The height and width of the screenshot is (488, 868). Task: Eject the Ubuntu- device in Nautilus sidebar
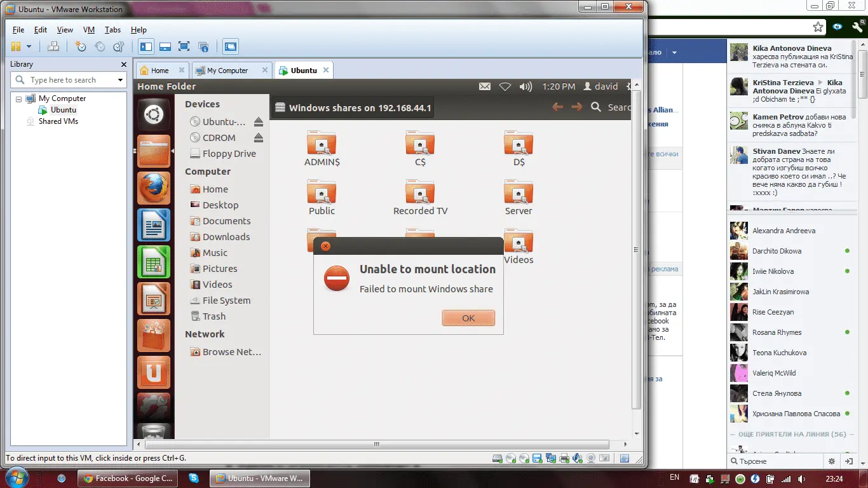[x=259, y=122]
